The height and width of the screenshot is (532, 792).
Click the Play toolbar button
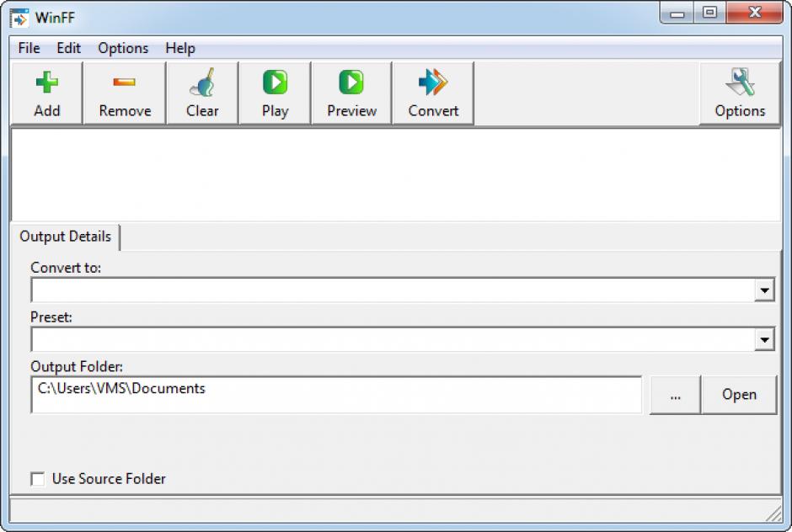click(x=275, y=93)
